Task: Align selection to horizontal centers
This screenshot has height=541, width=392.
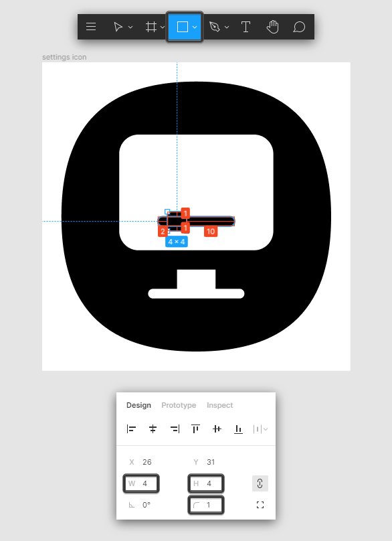Action: tap(153, 429)
